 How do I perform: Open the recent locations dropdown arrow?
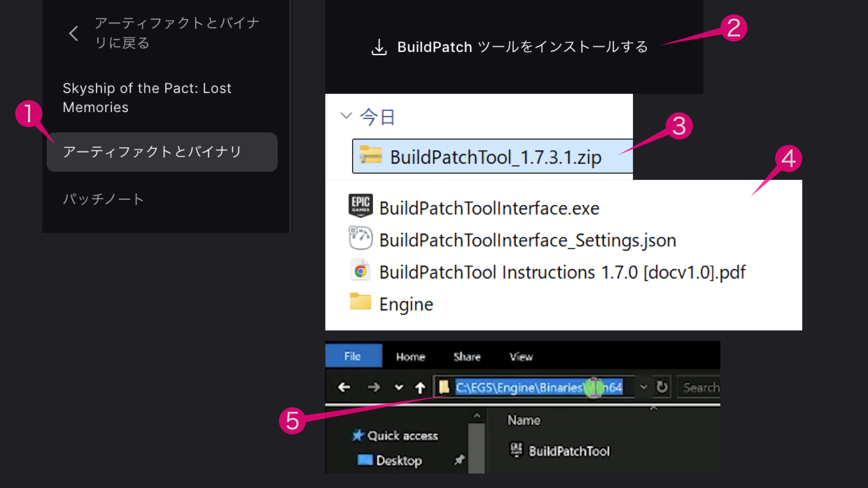pyautogui.click(x=398, y=387)
